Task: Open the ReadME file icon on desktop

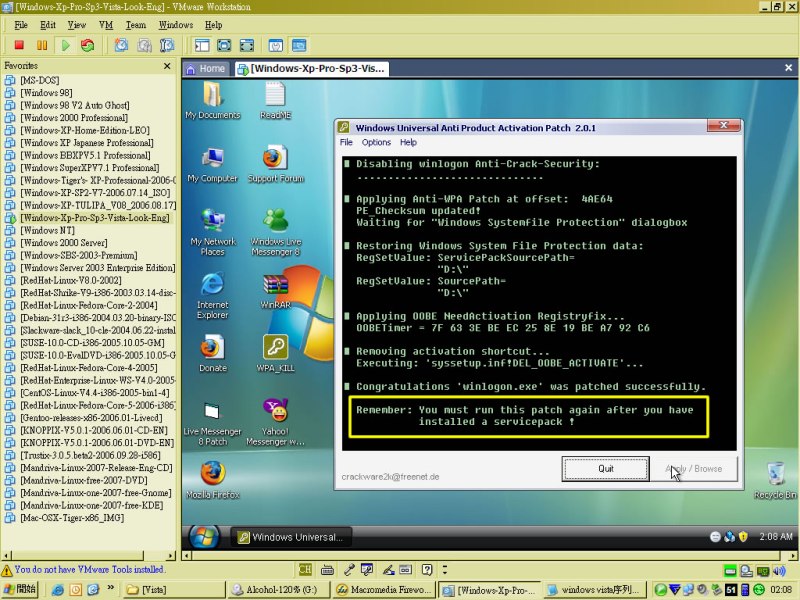Action: [276, 101]
